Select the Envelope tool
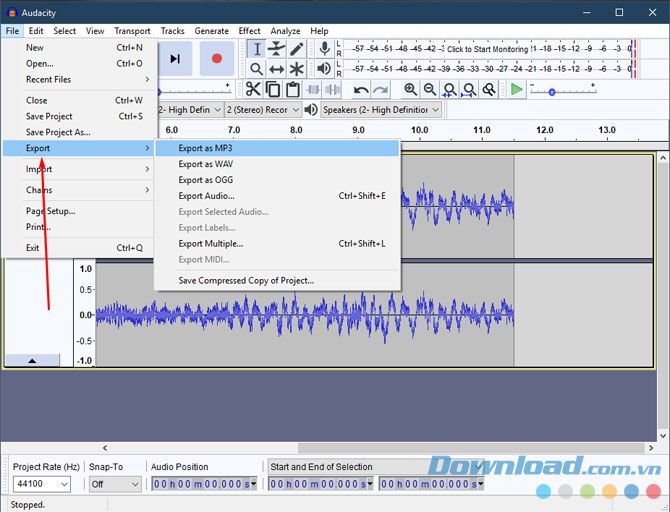Viewport: 670px width, 512px height. (276, 49)
